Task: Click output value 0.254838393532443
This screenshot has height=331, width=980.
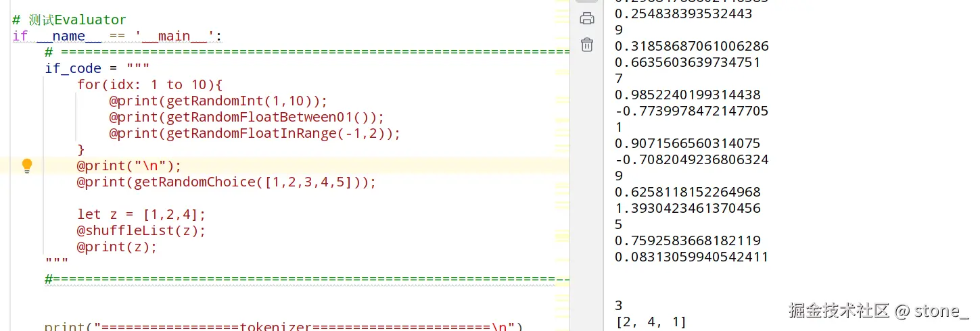Action: pyautogui.click(x=683, y=14)
